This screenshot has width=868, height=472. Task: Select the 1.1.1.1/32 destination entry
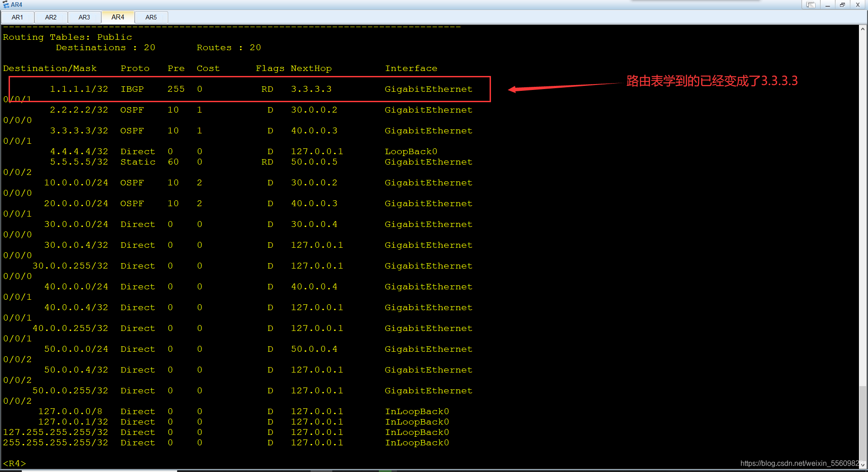tap(79, 89)
